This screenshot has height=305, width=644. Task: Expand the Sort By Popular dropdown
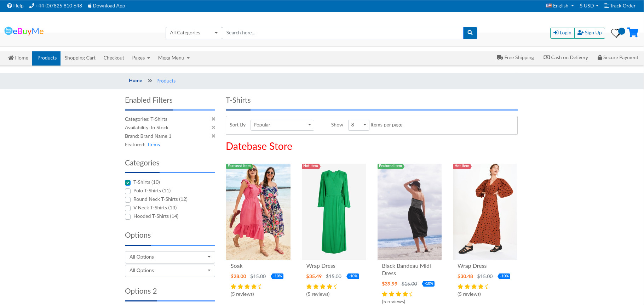click(x=282, y=125)
